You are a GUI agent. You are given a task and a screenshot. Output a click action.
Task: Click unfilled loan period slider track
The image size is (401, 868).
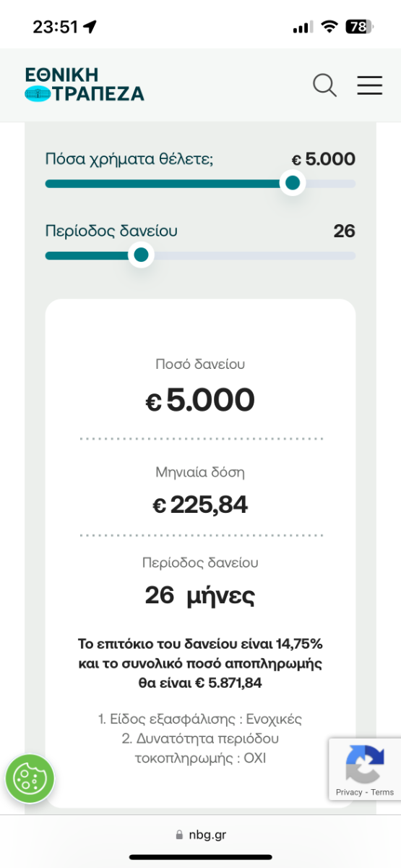(254, 255)
